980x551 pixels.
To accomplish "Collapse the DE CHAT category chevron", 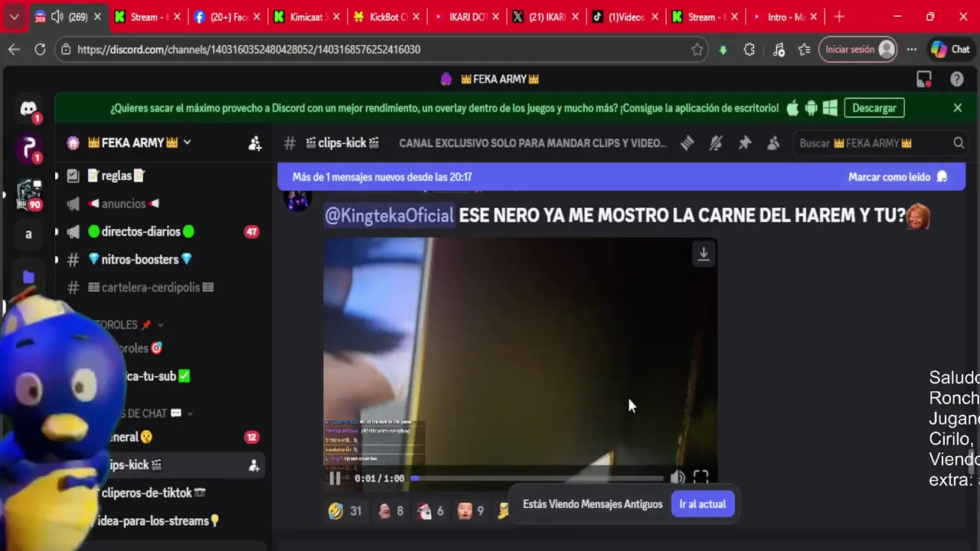I will 190,413.
